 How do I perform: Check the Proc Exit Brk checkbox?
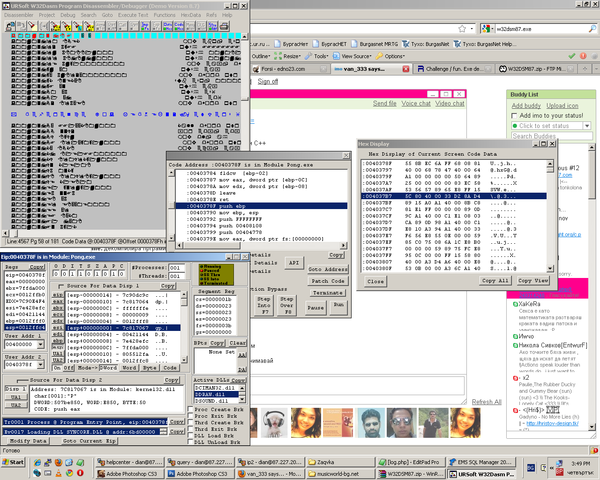pyautogui.click(x=190, y=416)
